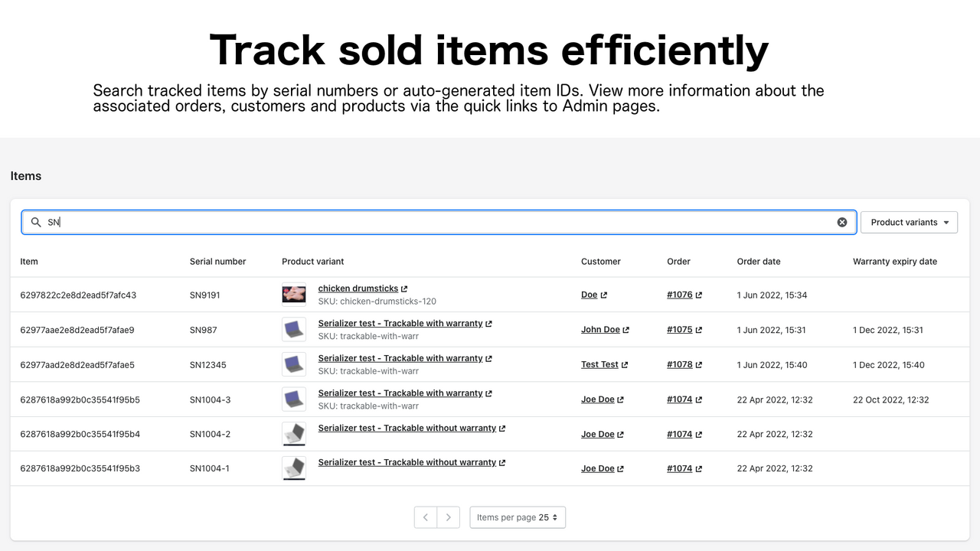Click external link icon next to John Doe
The width and height of the screenshot is (980, 551).
626,330
